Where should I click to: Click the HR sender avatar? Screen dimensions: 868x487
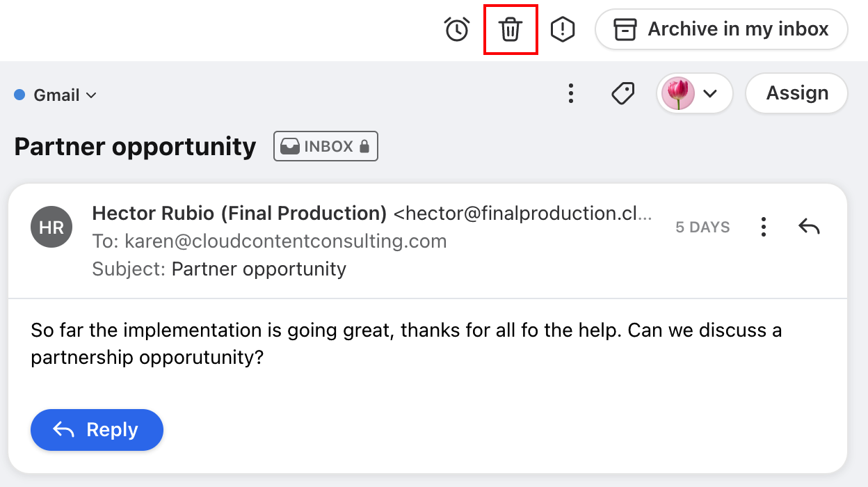pos(51,227)
